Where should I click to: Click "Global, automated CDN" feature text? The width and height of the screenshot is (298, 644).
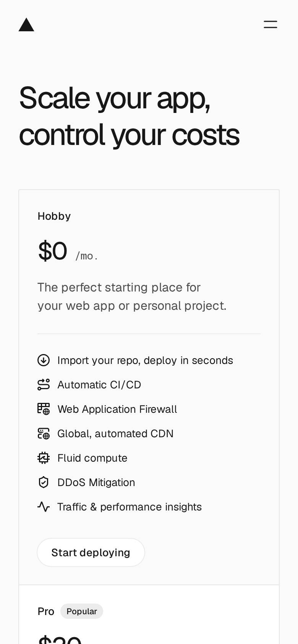[115, 433]
